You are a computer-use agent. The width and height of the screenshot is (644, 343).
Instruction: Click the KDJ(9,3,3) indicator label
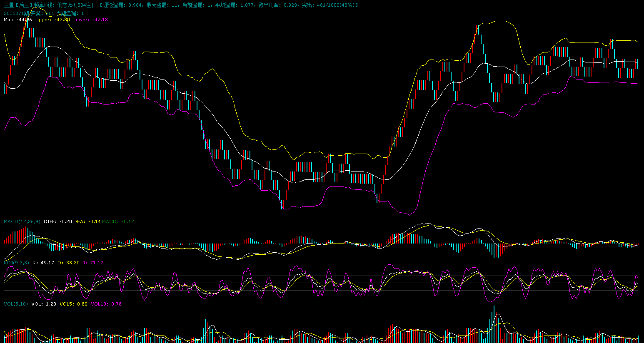[x=17, y=263]
